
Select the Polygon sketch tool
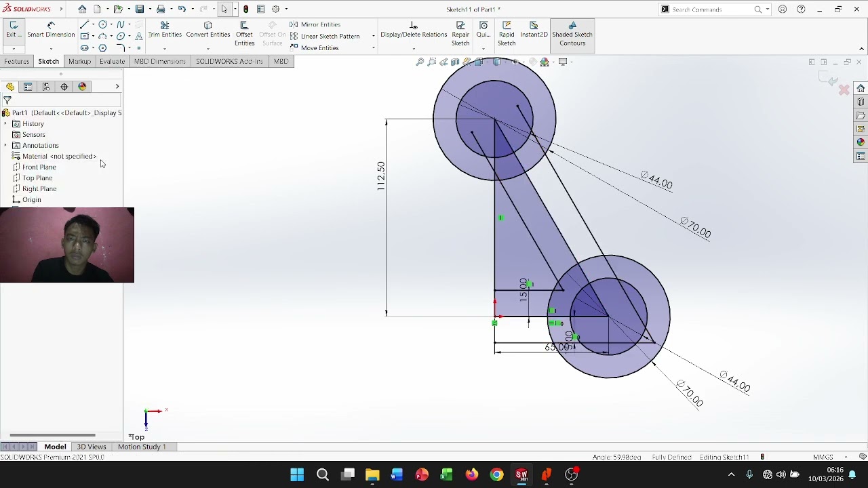[102, 47]
